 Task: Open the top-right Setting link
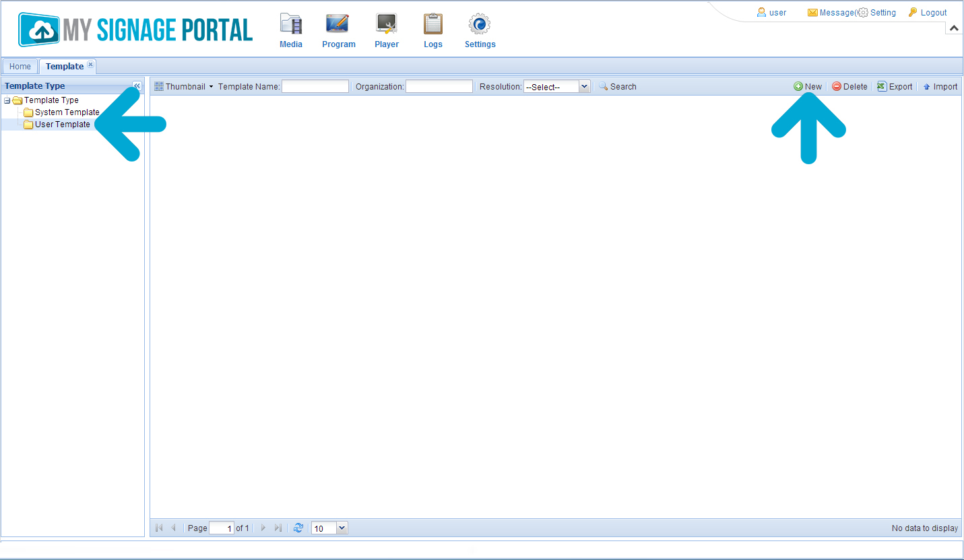(x=877, y=12)
